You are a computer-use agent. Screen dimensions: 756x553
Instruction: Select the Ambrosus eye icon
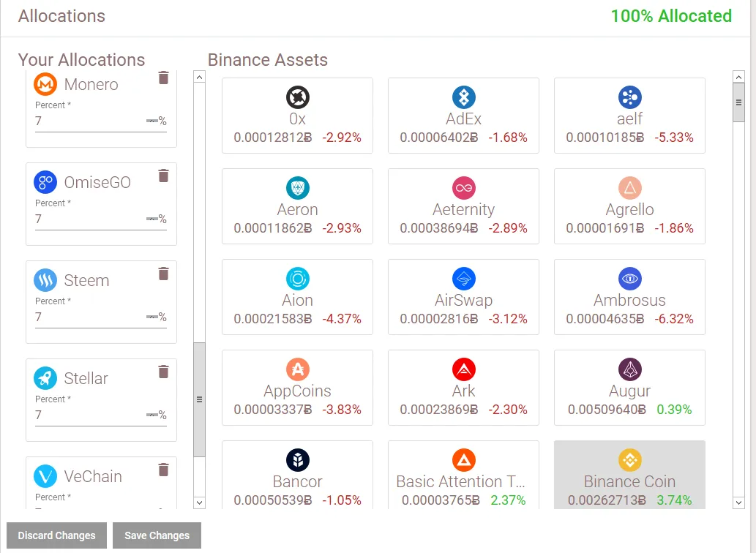click(x=629, y=279)
